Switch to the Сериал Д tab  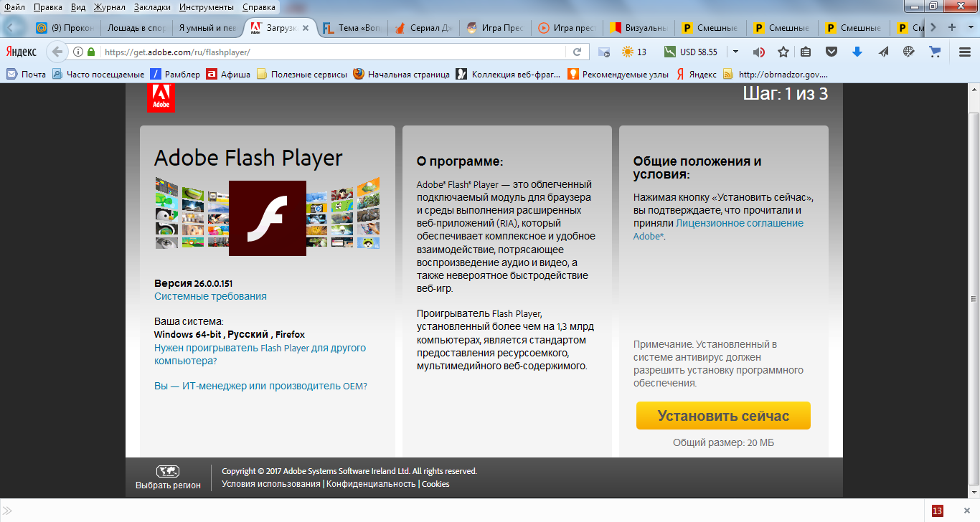coord(424,28)
